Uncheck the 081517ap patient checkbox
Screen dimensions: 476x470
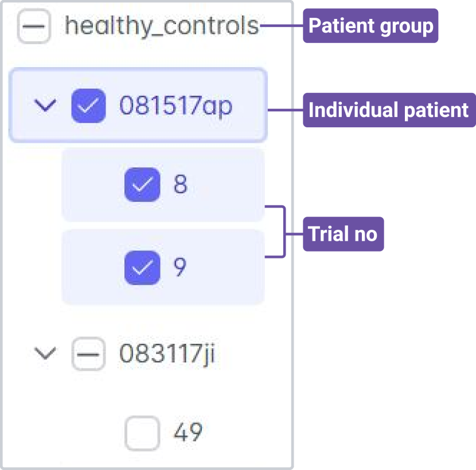coord(88,106)
